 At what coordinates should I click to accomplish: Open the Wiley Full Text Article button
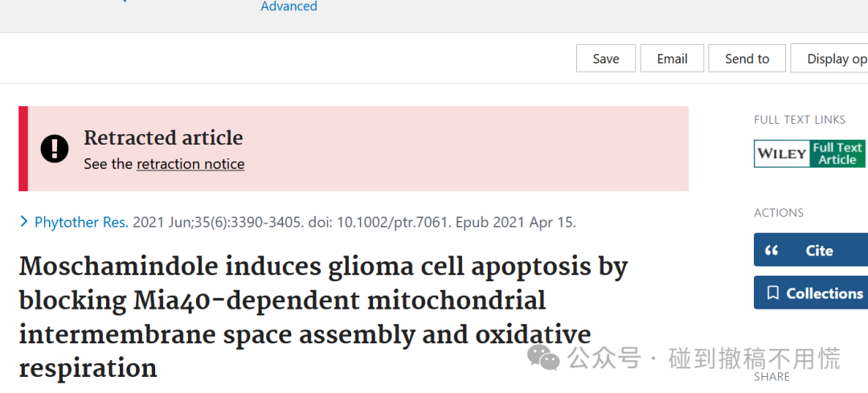point(810,154)
